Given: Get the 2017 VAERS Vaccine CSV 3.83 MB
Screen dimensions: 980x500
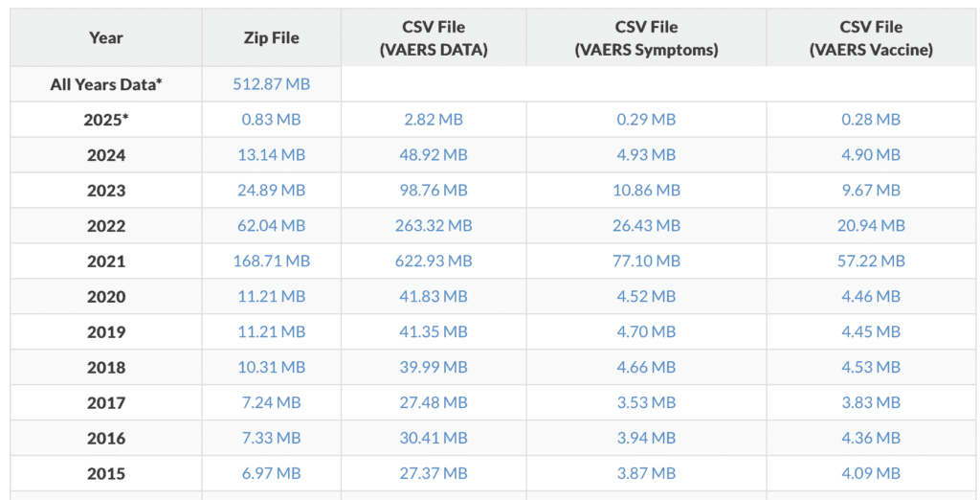Looking at the screenshot, I should point(871,402).
